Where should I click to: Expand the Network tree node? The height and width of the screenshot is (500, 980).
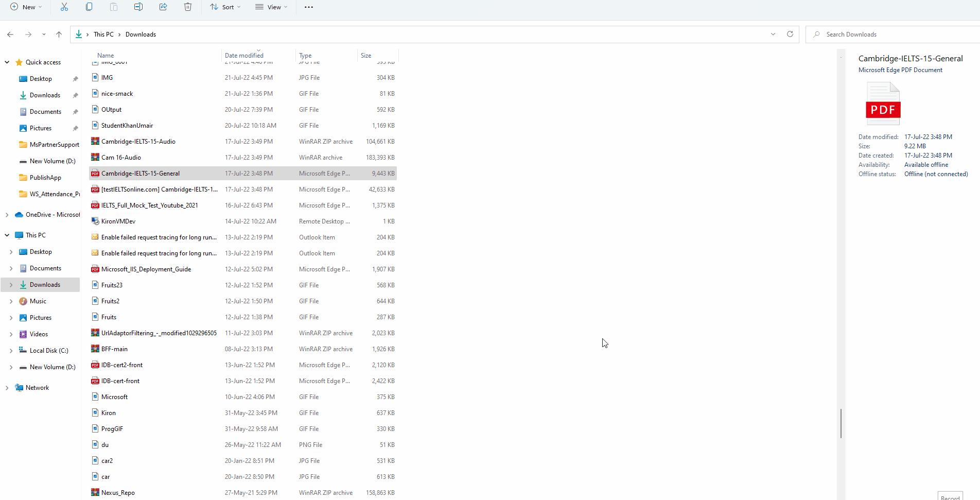tap(7, 388)
